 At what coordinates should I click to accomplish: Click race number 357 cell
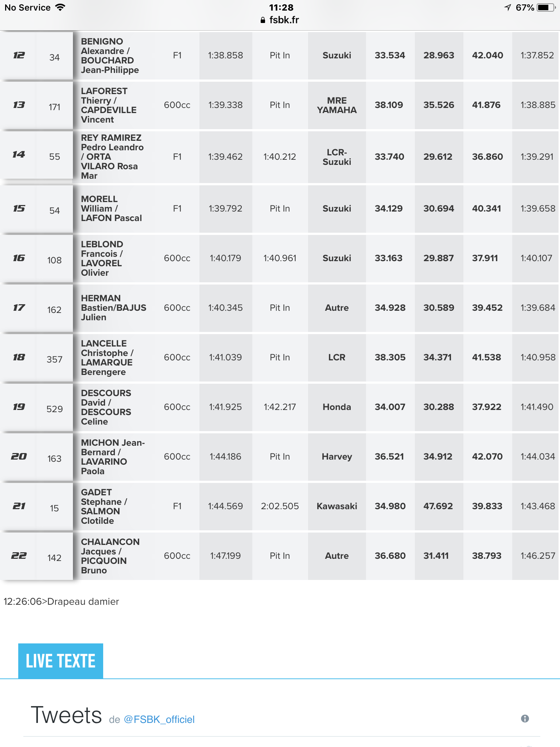click(x=54, y=359)
